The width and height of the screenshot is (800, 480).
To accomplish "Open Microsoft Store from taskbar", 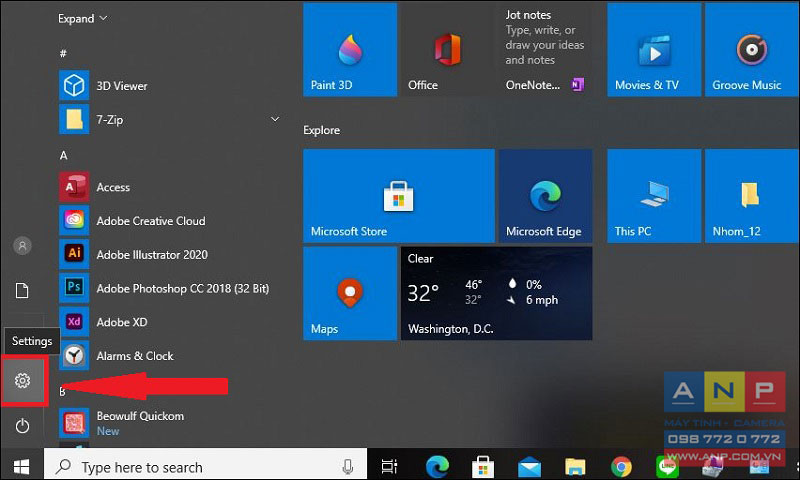I will tap(483, 466).
